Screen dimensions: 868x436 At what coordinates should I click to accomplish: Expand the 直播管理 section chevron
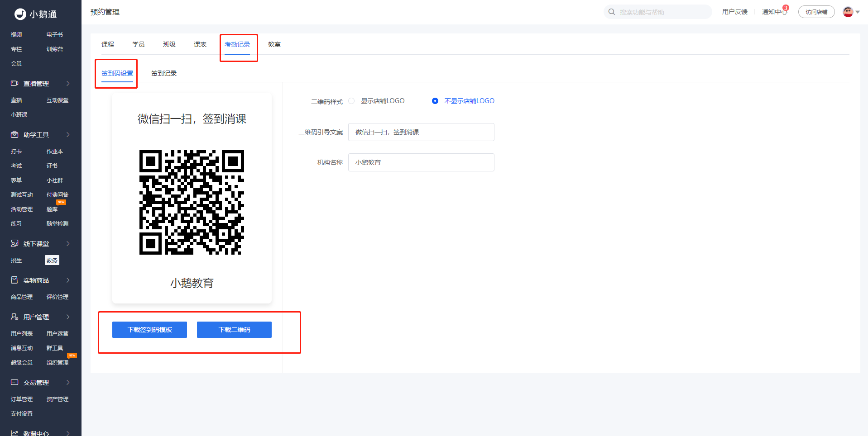(x=68, y=84)
